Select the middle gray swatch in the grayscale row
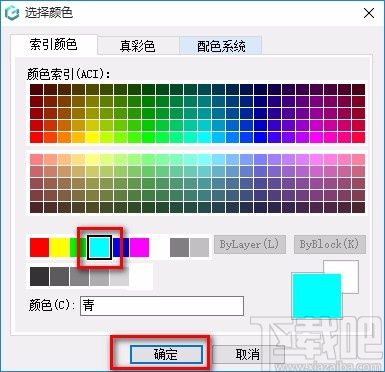This screenshot has width=385, height=372. pyautogui.click(x=79, y=276)
